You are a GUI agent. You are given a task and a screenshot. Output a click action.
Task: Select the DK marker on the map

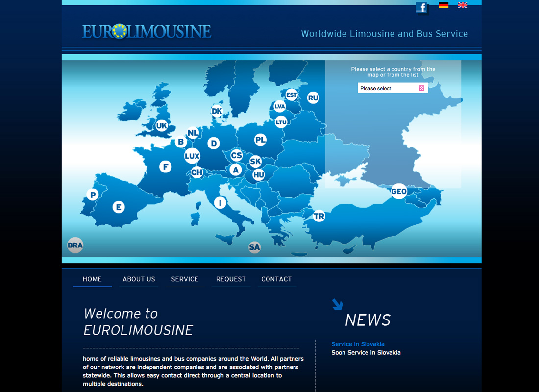click(217, 111)
